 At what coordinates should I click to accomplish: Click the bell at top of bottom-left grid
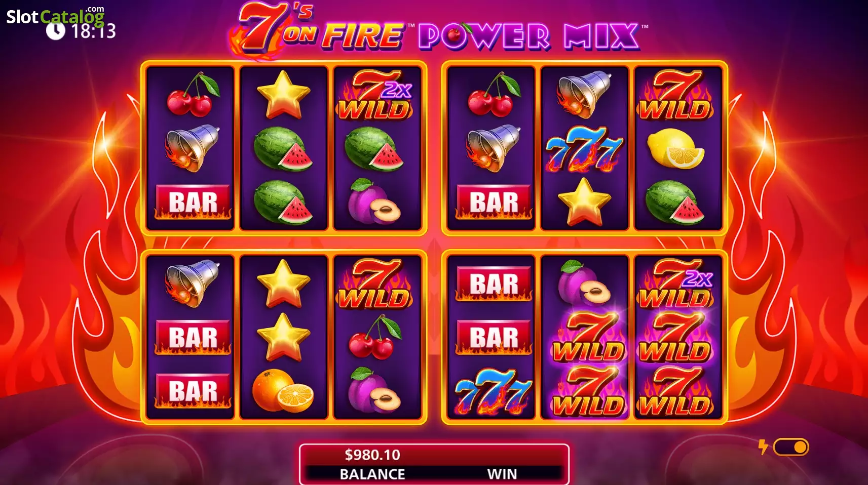click(192, 283)
